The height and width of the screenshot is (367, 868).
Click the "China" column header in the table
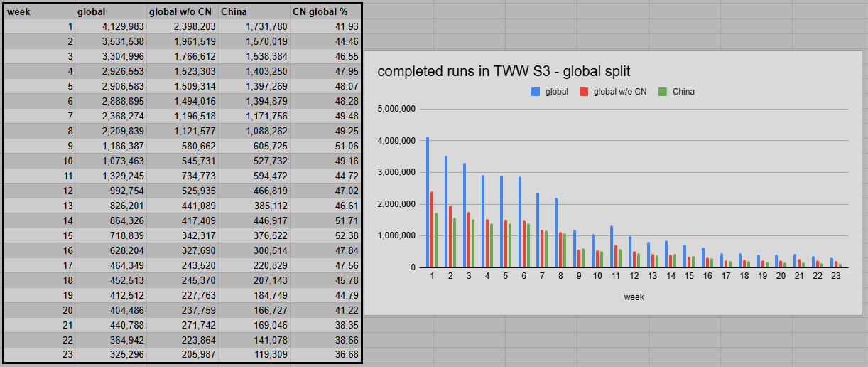click(254, 12)
